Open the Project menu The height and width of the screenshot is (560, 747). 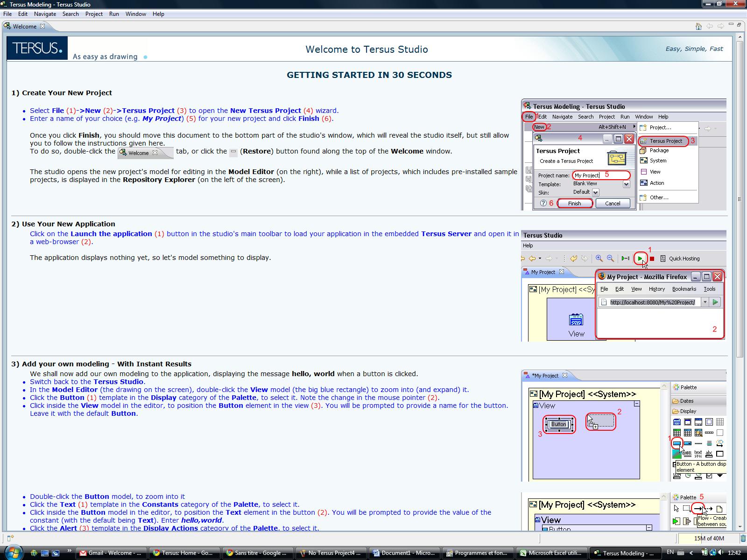click(x=94, y=14)
